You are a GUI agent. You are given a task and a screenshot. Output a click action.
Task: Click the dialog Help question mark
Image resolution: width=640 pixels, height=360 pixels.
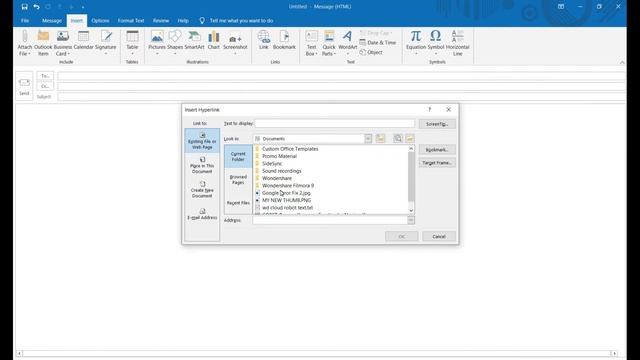tap(429, 109)
